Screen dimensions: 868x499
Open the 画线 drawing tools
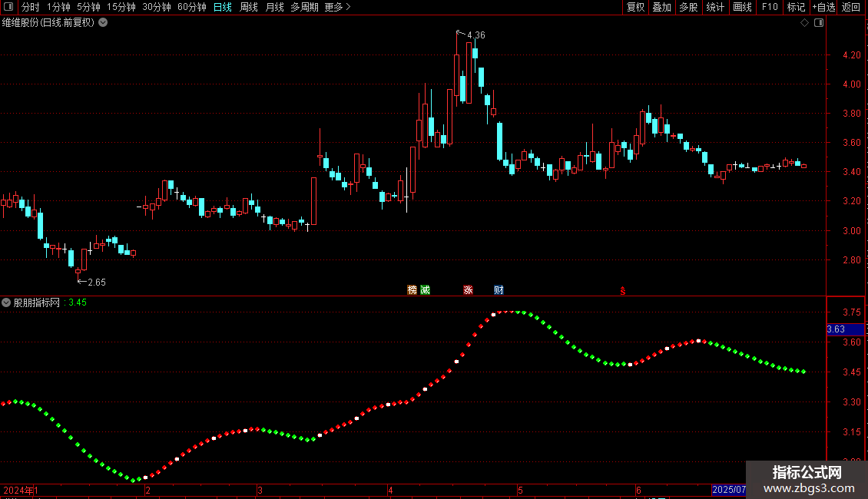click(x=742, y=7)
